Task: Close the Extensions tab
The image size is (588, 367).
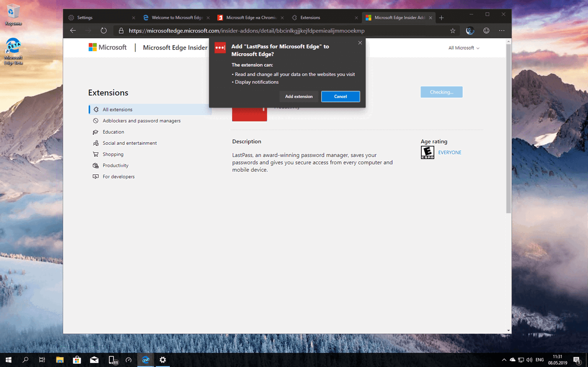Action: [356, 18]
